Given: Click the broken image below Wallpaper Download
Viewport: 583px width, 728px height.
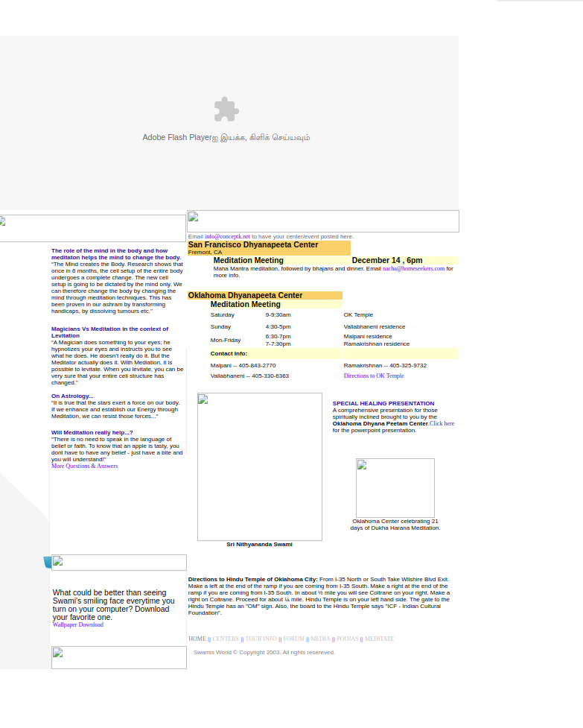Looking at the screenshot, I should pyautogui.click(x=118, y=657).
